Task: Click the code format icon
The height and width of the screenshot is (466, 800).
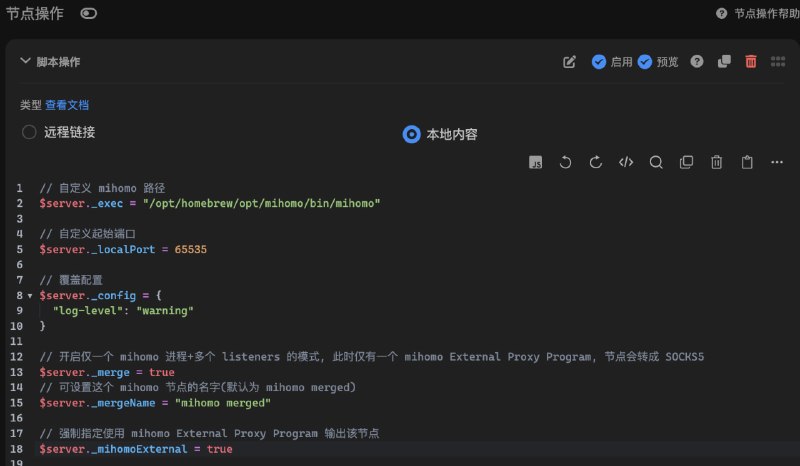Action: click(x=626, y=162)
